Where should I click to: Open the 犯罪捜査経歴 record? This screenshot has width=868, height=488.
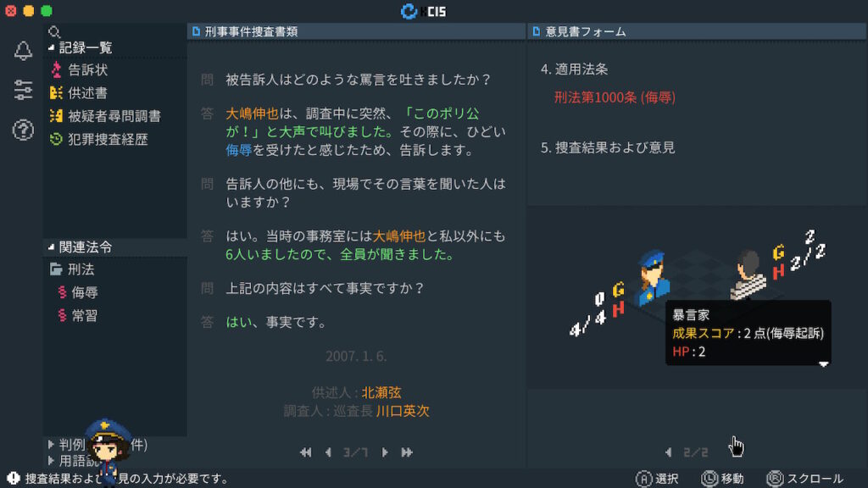(98, 140)
